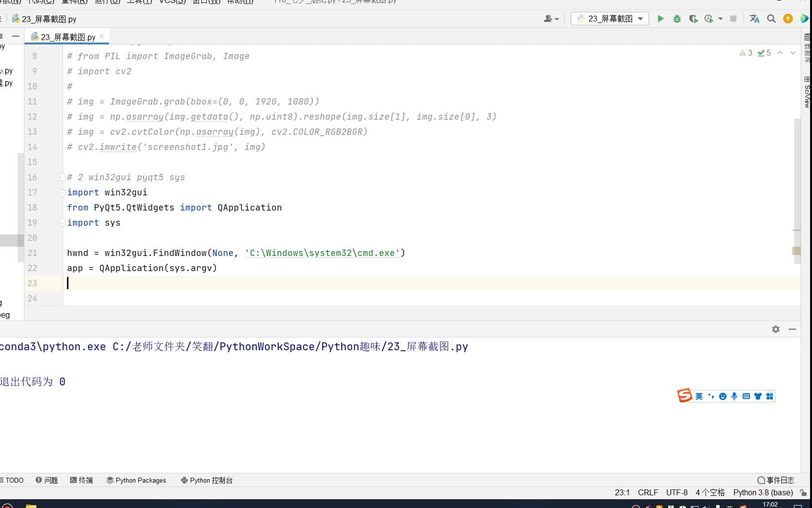Open the 23_屏幕截图 run configuration dropdown
812x508 pixels.
tap(610, 19)
